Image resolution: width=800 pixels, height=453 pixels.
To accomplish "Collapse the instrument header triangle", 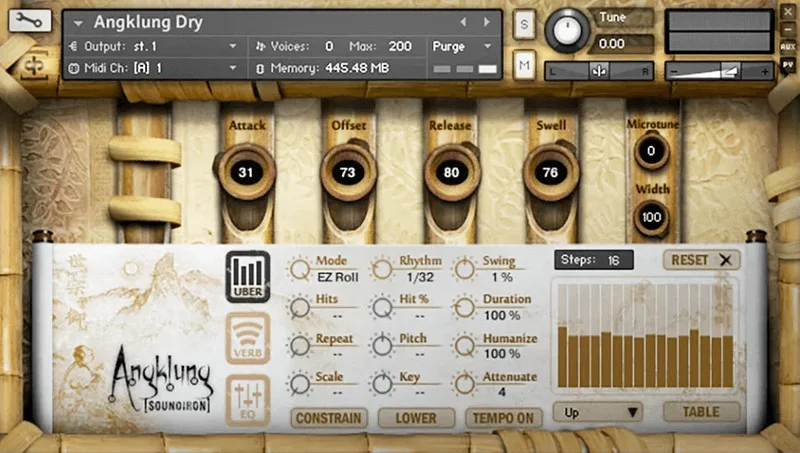I will click(x=78, y=23).
